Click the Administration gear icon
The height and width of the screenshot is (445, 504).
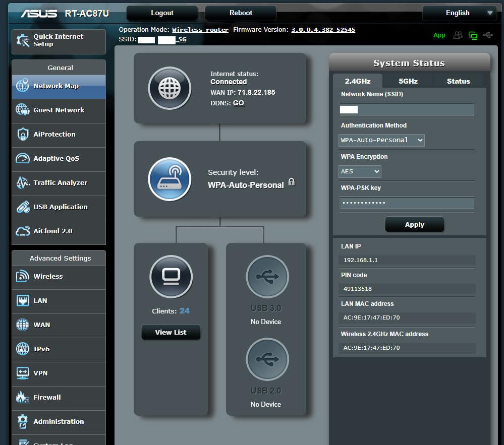coord(23,421)
